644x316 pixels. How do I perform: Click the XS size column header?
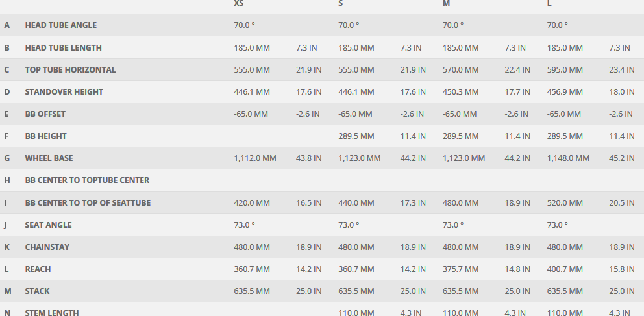[x=239, y=4]
